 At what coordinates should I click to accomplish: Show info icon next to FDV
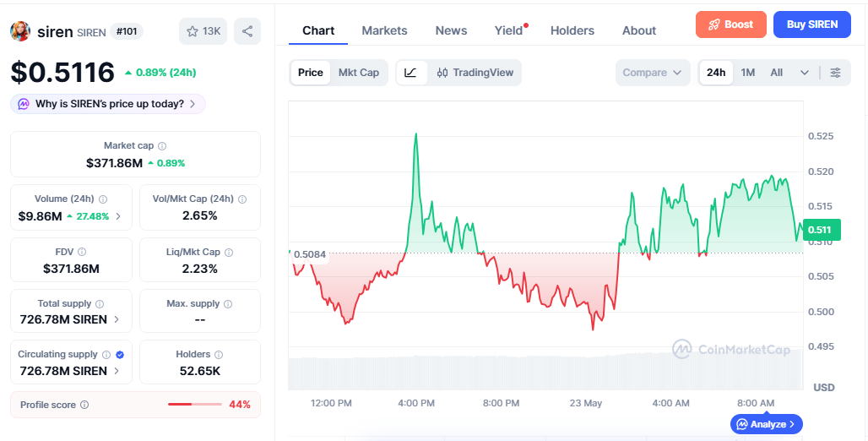(x=82, y=252)
